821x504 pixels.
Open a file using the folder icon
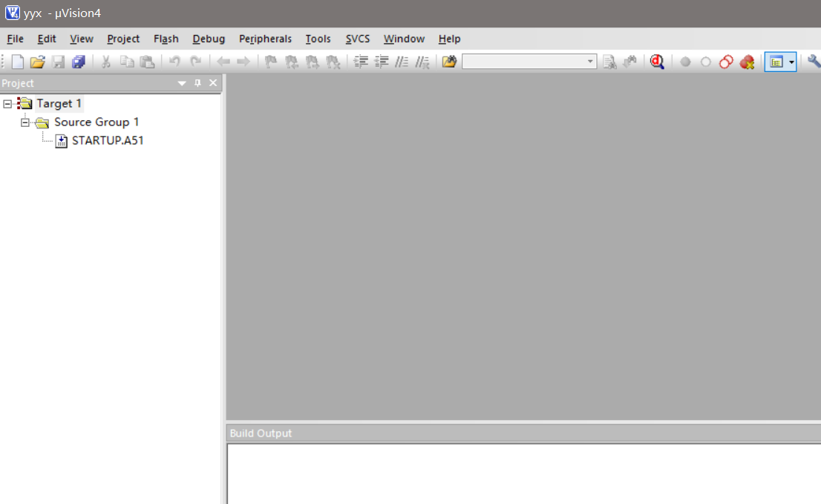pos(37,62)
